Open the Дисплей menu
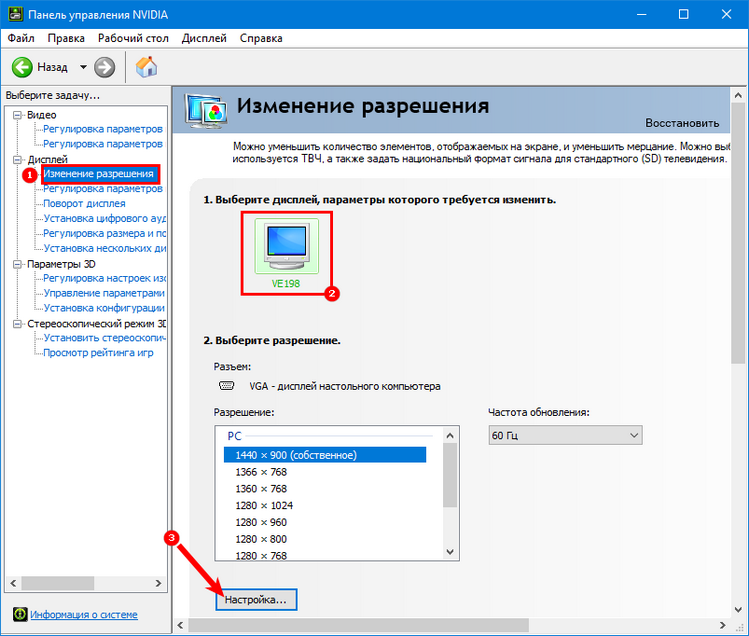Screen dimensions: 749x636 [204, 38]
